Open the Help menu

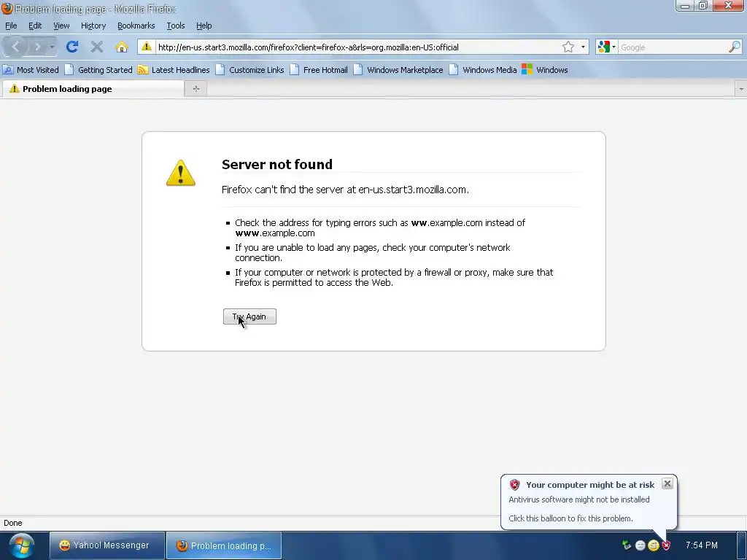tap(204, 26)
